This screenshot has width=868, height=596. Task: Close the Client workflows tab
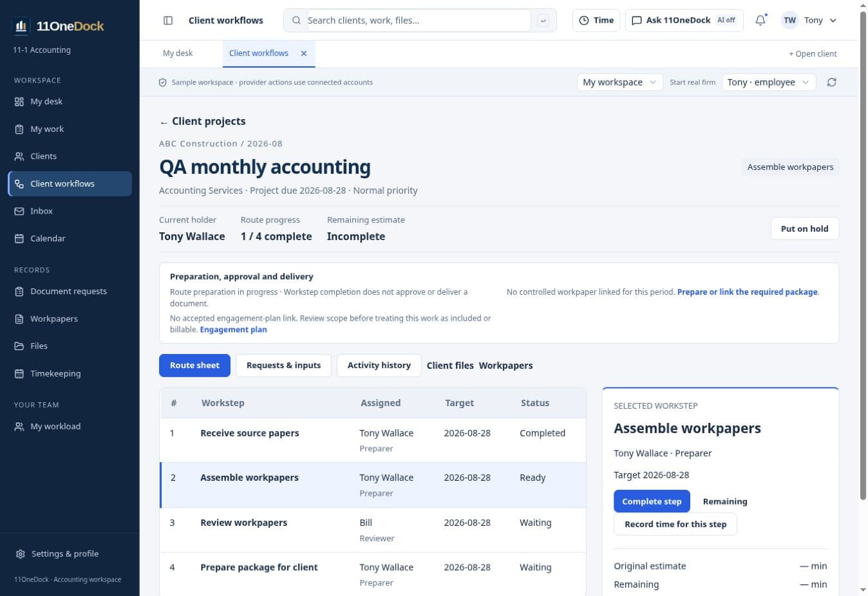pyautogui.click(x=304, y=53)
